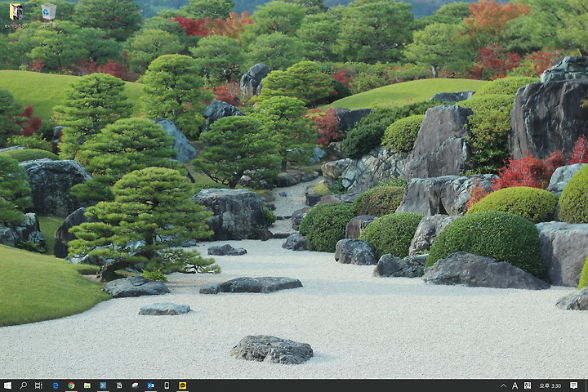
Task: Open the taskbar search magnifier
Action: click(x=23, y=385)
